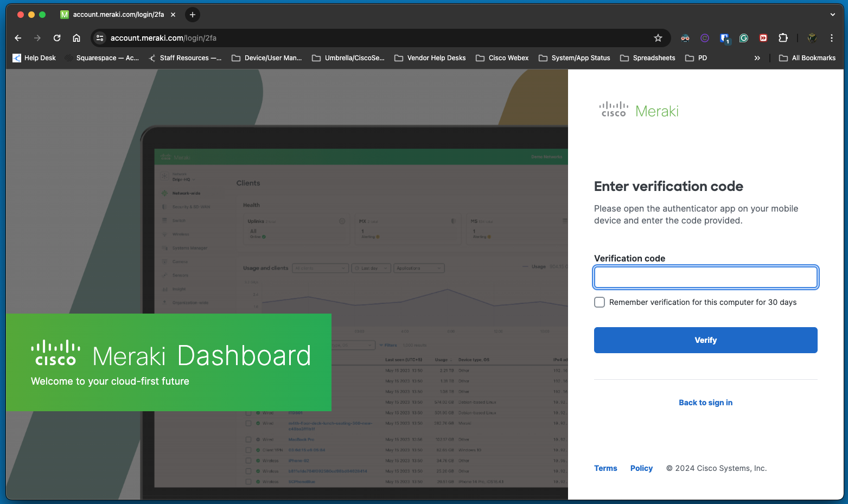This screenshot has width=848, height=504.
Task: Focus the Verification code input field
Action: pos(705,277)
